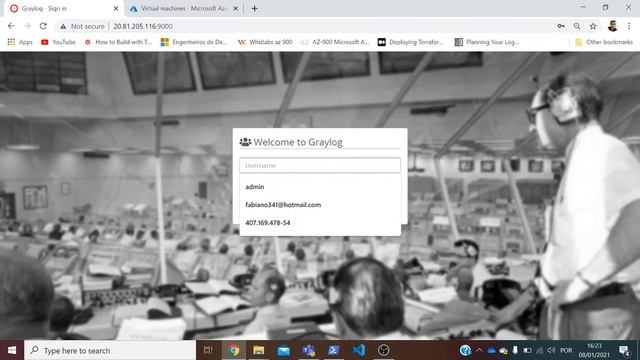Open the volume speaker tray icon
The image size is (640, 360).
tap(551, 351)
